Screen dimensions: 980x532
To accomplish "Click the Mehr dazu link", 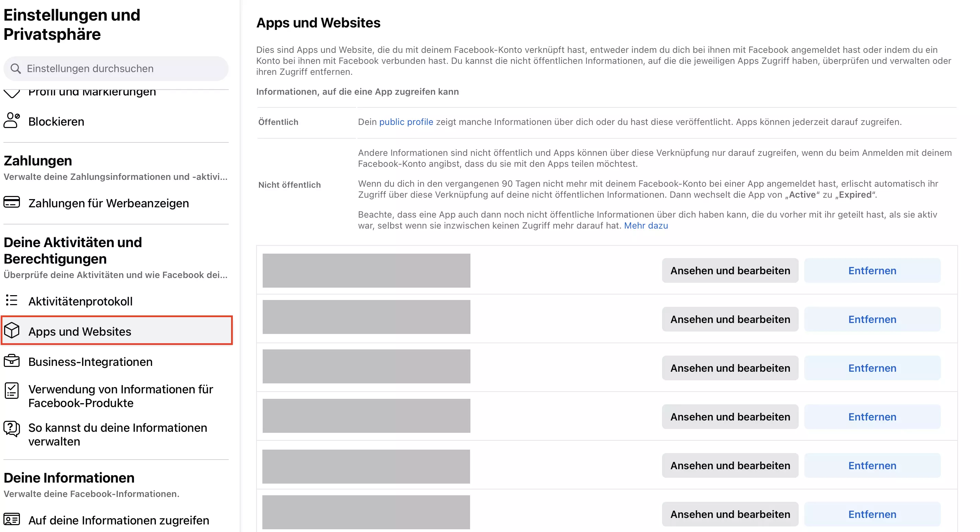I will tap(646, 225).
